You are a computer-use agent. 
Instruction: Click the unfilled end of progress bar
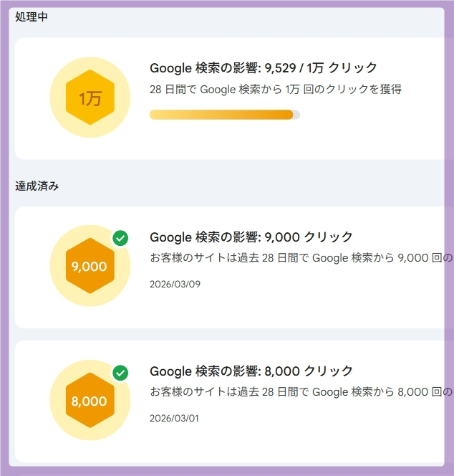[x=296, y=115]
